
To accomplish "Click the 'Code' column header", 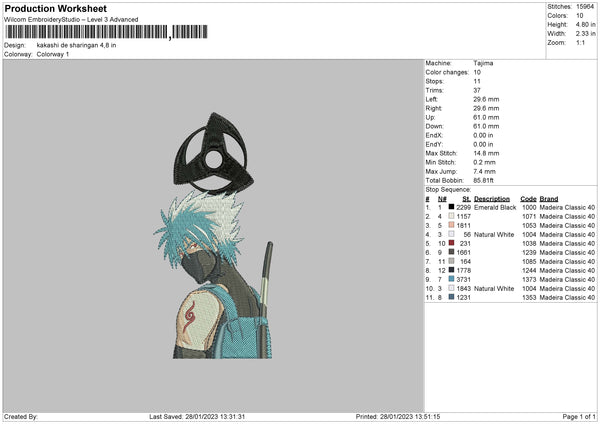I will 528,199.
